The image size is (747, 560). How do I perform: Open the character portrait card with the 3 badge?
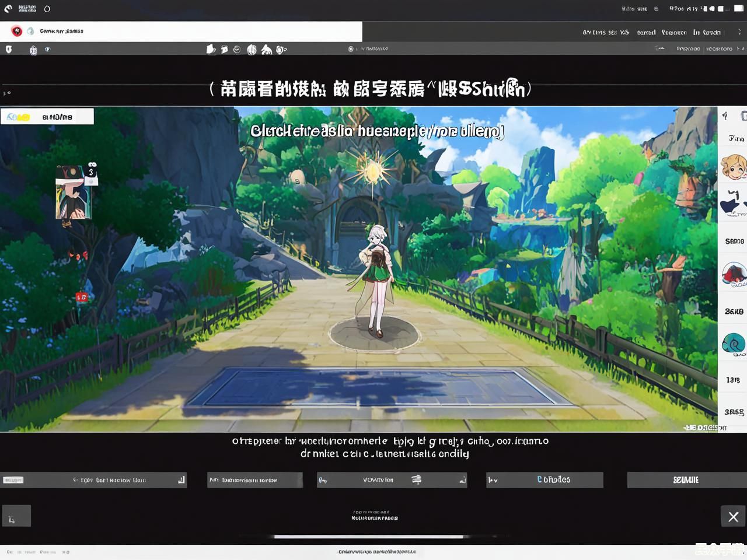pos(74,192)
